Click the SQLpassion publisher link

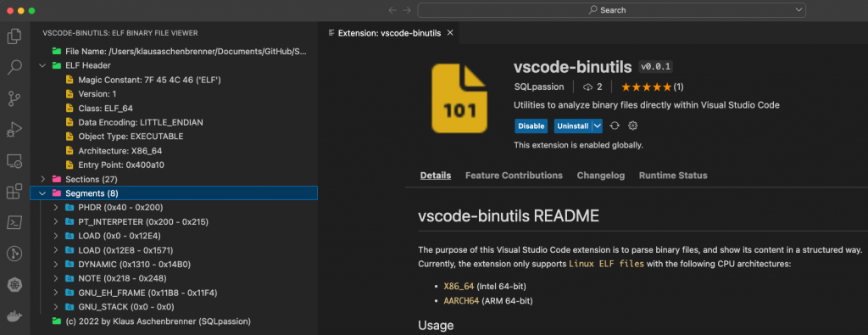pos(538,87)
